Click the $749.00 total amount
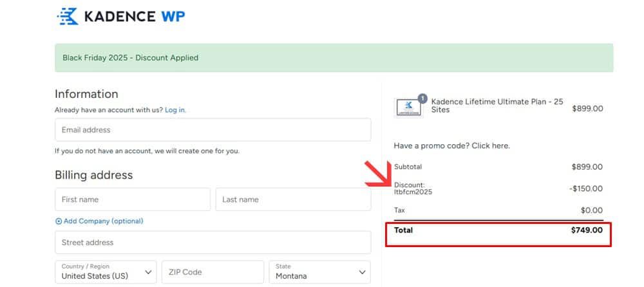This screenshot has height=287, width=644. coord(587,230)
